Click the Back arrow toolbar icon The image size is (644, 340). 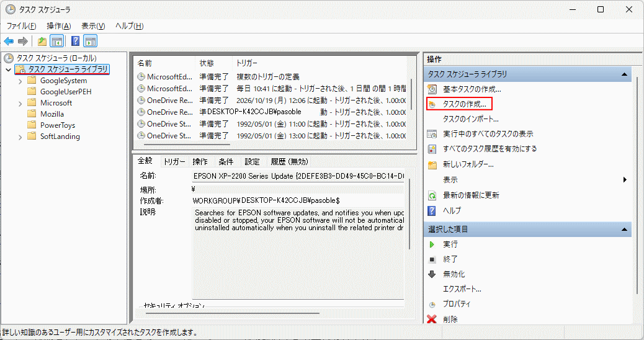(x=9, y=41)
